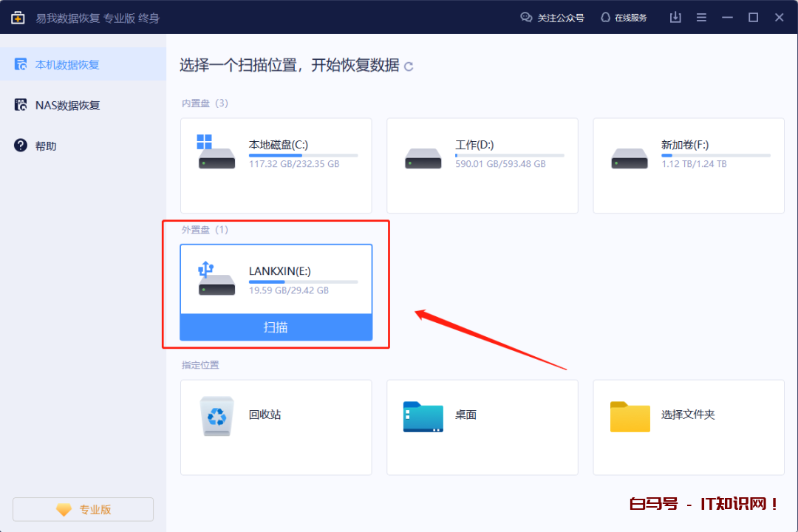
Task: Click the blue 扫描 scan button
Action: [276, 327]
